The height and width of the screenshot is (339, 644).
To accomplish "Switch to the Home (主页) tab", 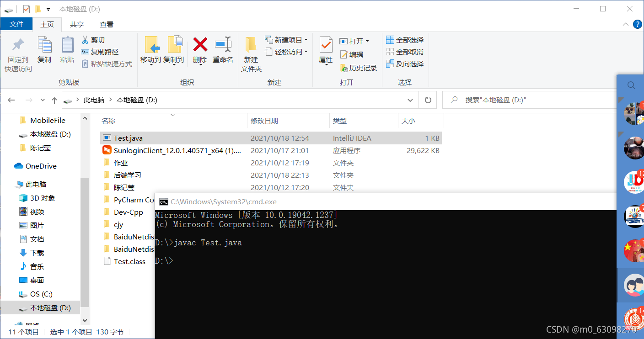I will [x=47, y=24].
